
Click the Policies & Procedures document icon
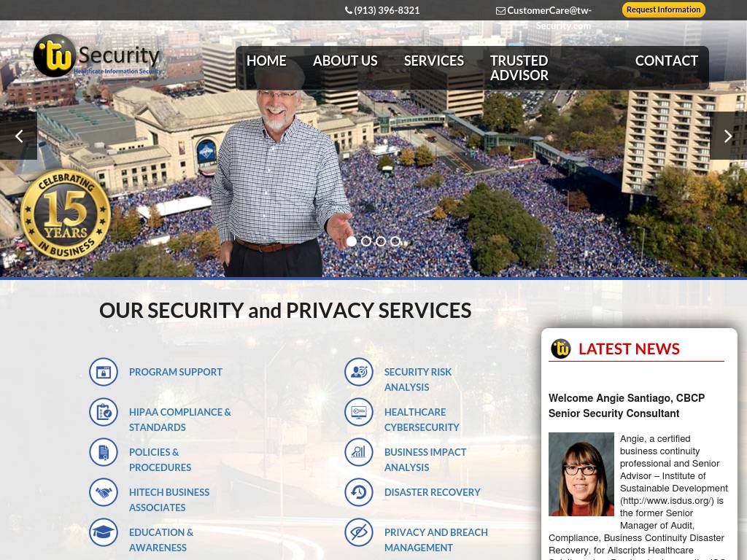click(104, 452)
